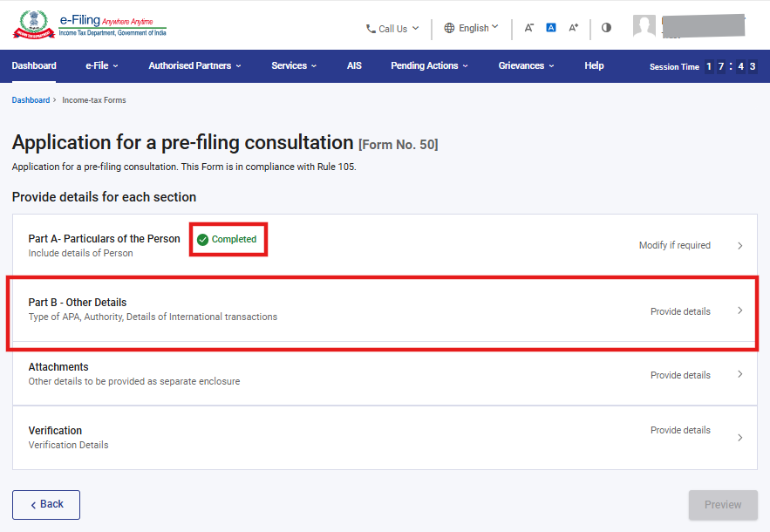Go to the Dashboard tab in the navigation bar
Screen dimensions: 770x532
[34, 65]
